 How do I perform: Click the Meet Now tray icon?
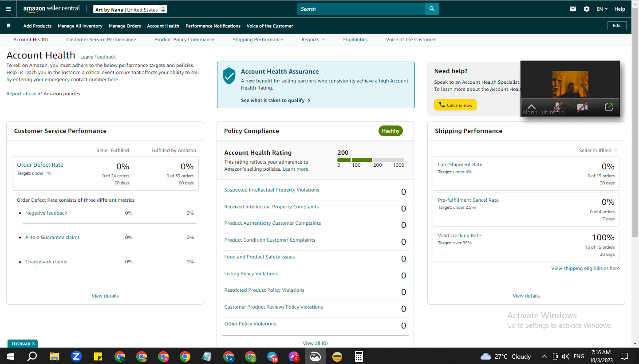[555, 356]
